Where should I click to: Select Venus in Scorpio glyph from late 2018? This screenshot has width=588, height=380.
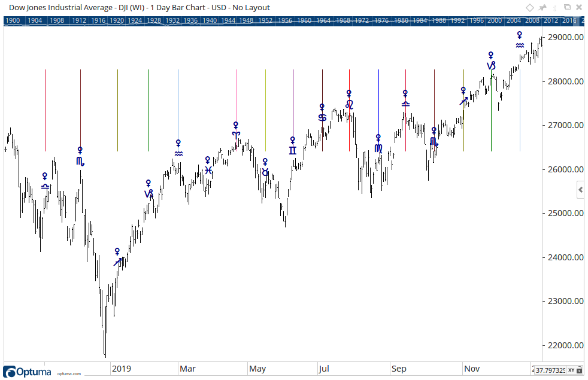coord(80,156)
